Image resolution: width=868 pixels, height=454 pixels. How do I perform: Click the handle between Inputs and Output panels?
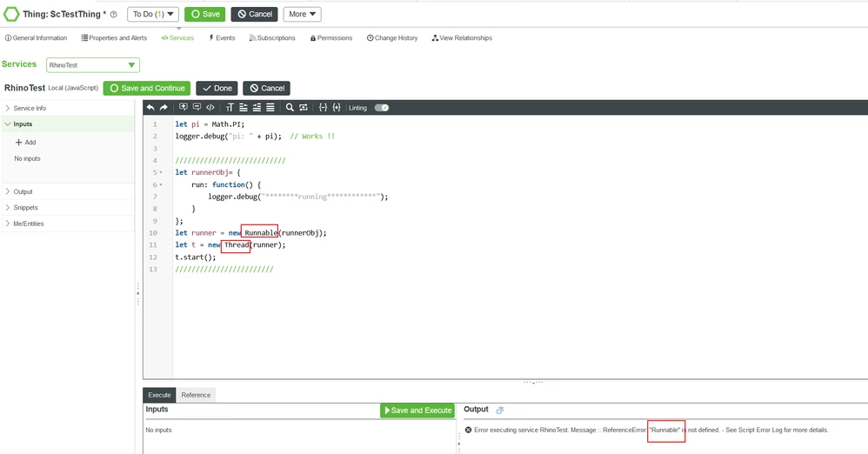(x=459, y=443)
